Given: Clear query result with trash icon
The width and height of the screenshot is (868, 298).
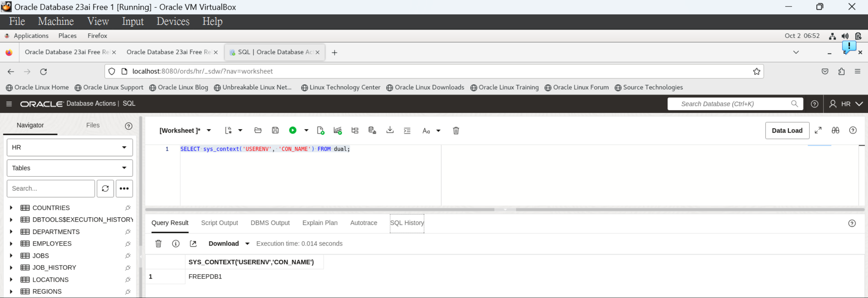Looking at the screenshot, I should coord(158,243).
